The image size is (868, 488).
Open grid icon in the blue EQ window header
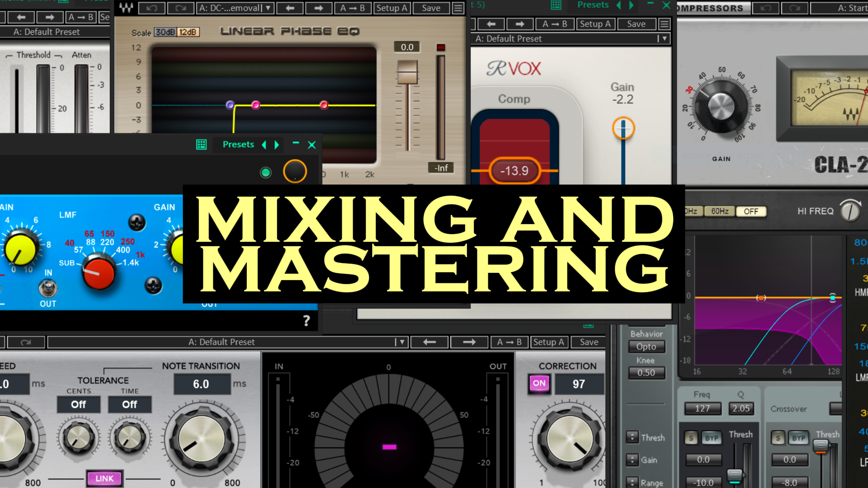pos(201,145)
